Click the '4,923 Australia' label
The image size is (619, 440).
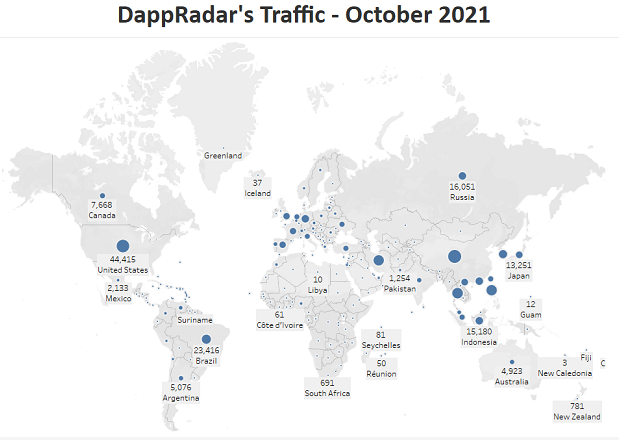tap(512, 376)
